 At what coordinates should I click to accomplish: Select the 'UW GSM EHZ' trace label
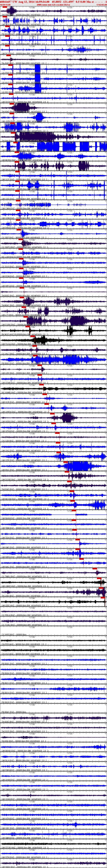(x=8, y=218)
